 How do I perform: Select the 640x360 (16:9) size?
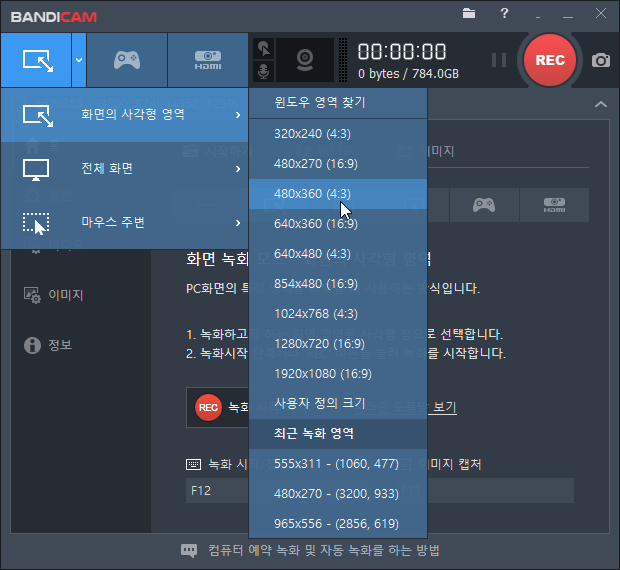tap(338, 224)
